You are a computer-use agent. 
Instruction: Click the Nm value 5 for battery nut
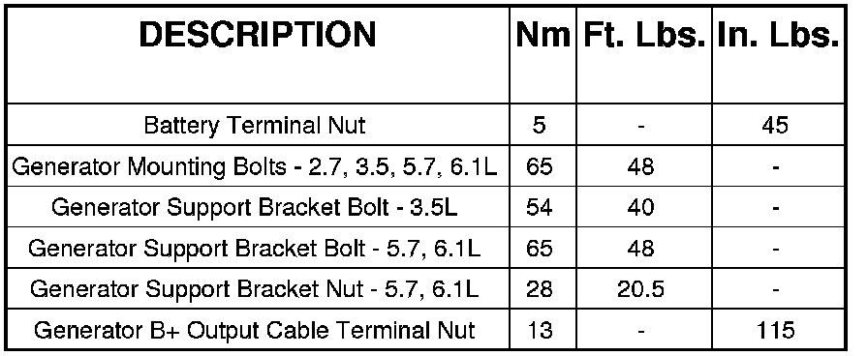[540, 126]
